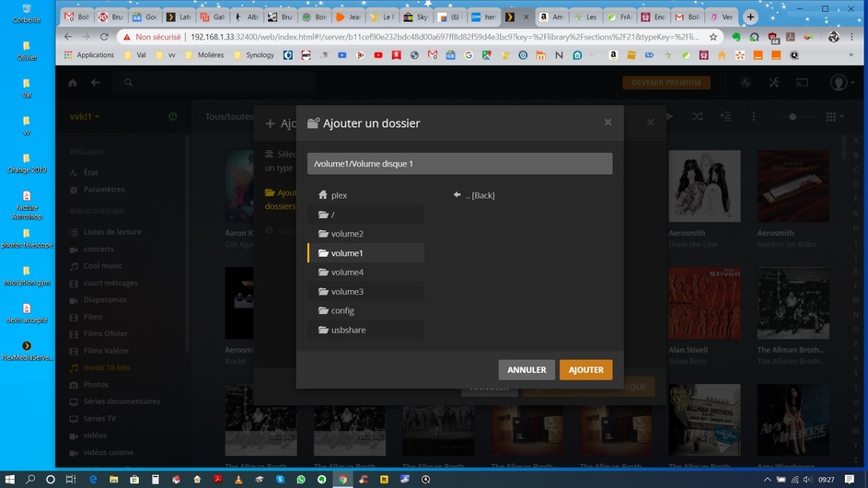Open the concerts library
Screen dimensions: 868x488
[x=98, y=249]
